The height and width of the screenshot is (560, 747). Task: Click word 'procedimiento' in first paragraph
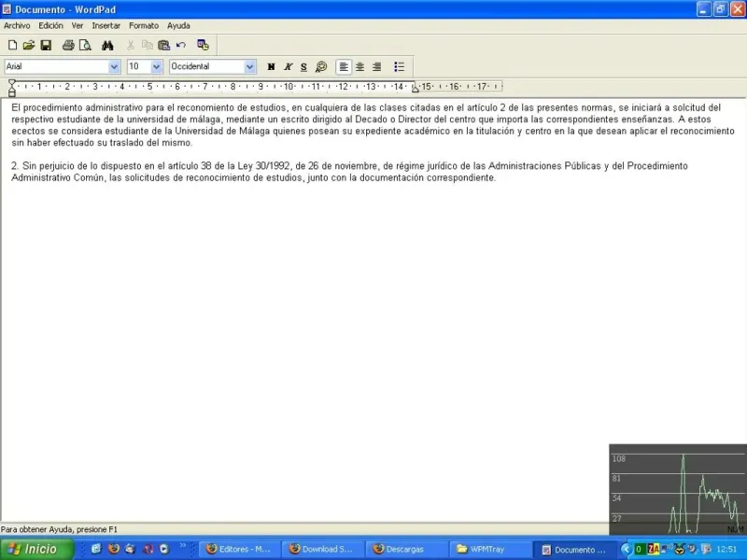coord(53,107)
